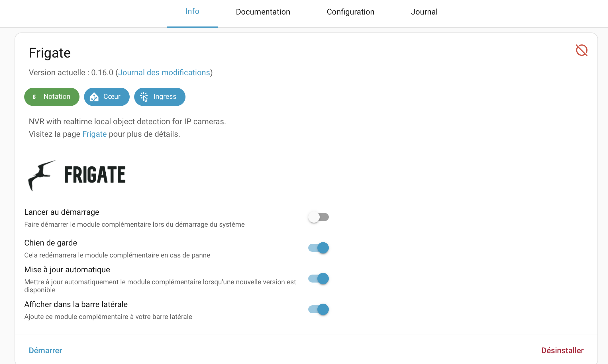
Task: Disable the Chien de garde switch
Action: click(319, 248)
